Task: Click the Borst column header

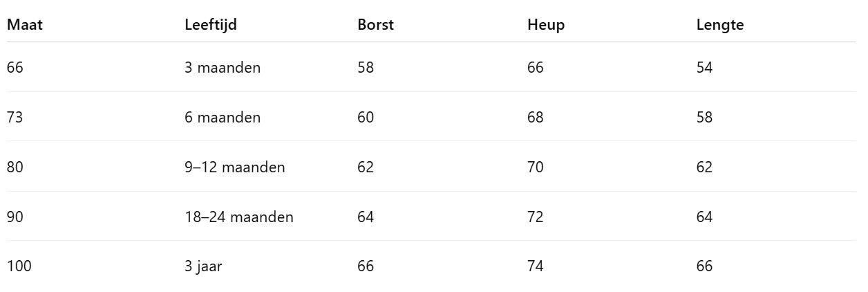Action: (375, 25)
